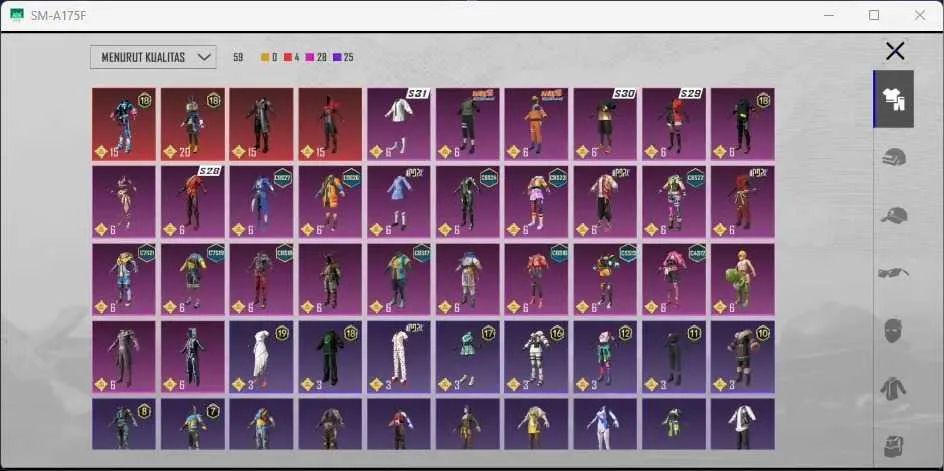Filter by pink quality swatch showing 28

(316, 58)
